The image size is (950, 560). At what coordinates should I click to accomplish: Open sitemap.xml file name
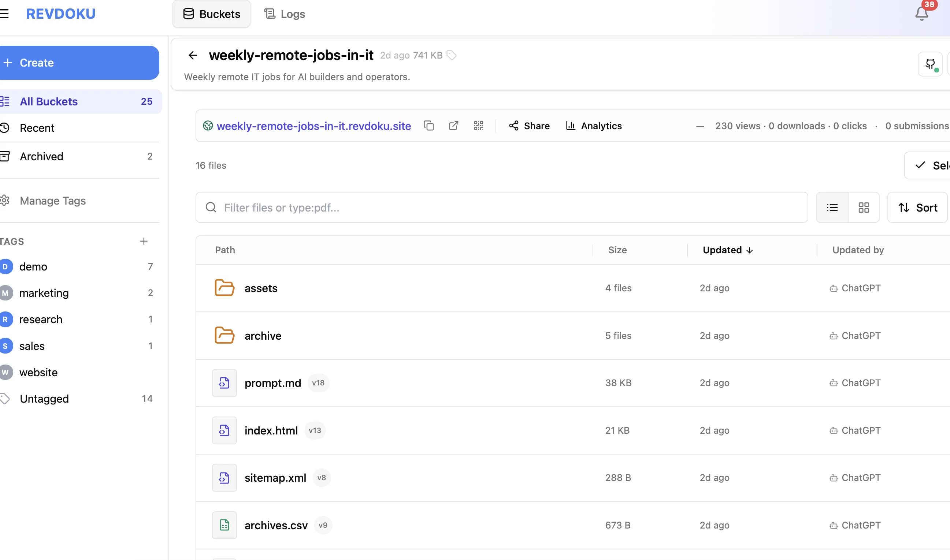275,478
